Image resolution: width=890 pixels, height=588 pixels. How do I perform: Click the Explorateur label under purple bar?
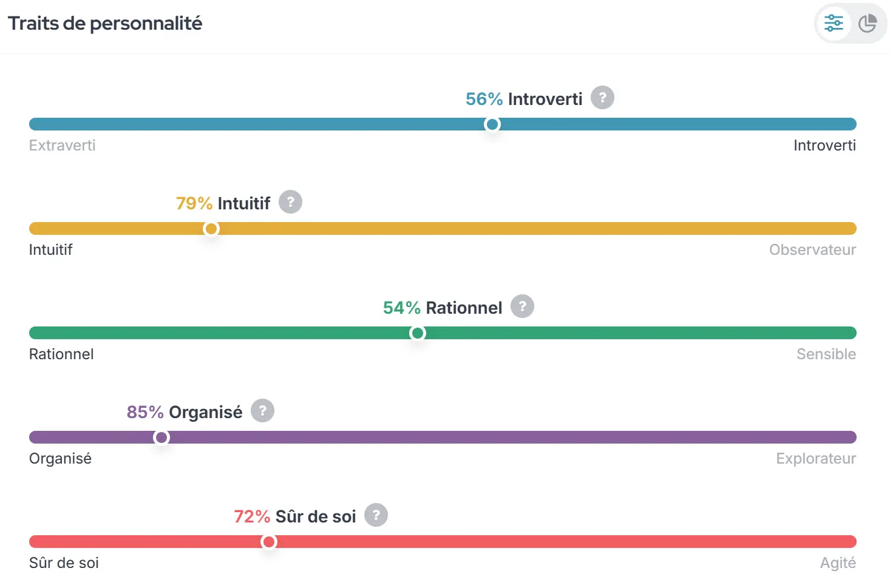point(816,459)
